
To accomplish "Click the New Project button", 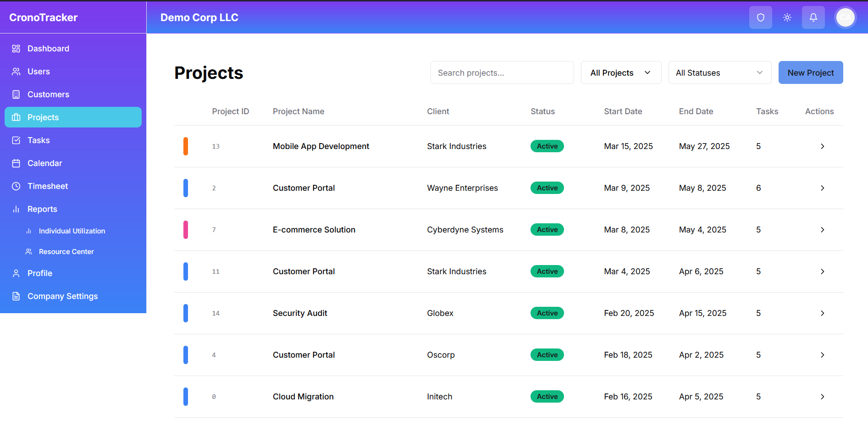I will (811, 72).
